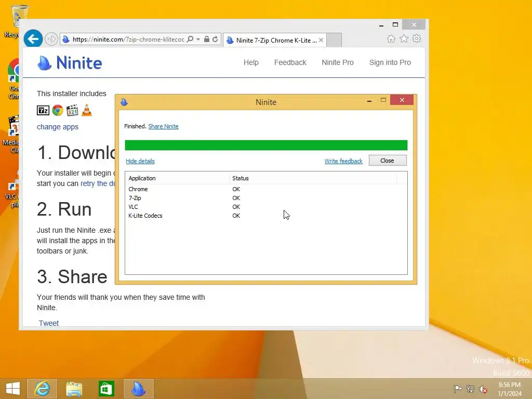This screenshot has width=532, height=399.
Task: Click the Chrome icon under installer includes
Action: (58, 110)
